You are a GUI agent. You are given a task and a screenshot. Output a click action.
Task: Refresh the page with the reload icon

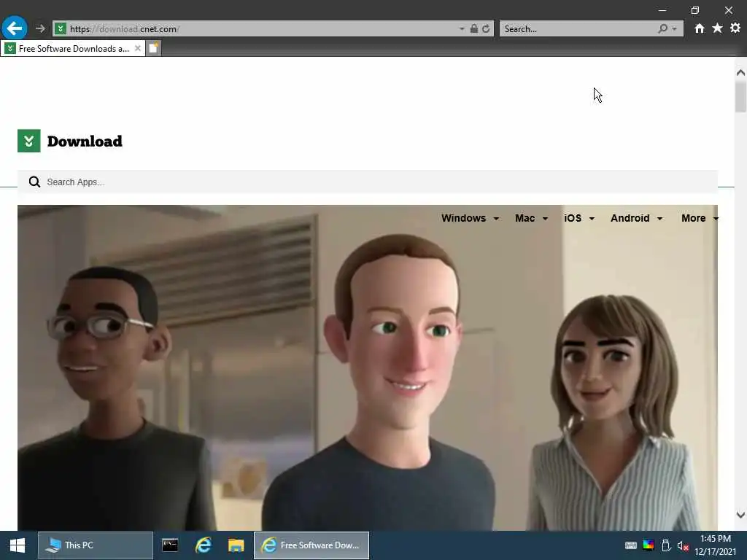point(486,29)
